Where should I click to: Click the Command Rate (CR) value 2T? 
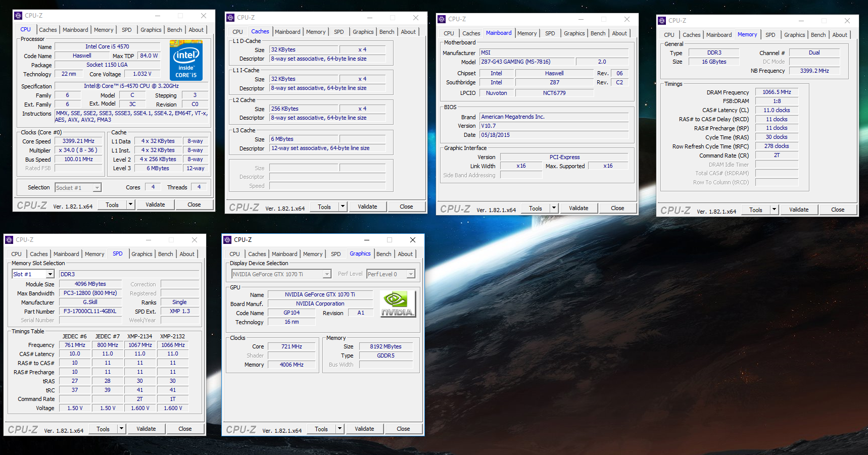pos(777,155)
